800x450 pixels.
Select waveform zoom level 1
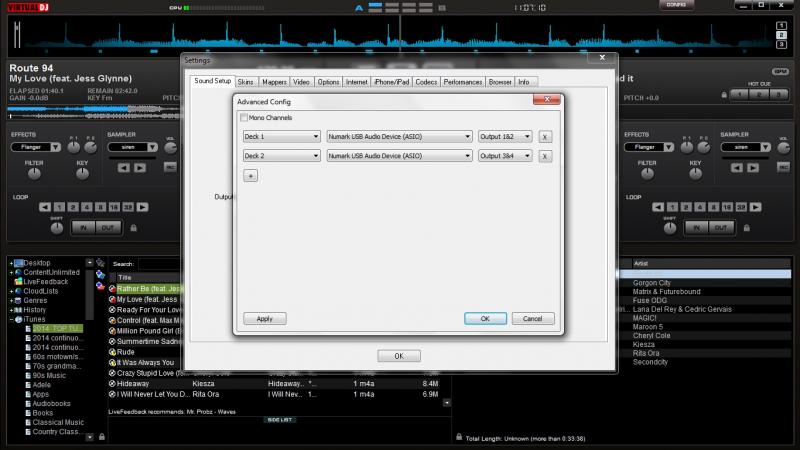781,26
